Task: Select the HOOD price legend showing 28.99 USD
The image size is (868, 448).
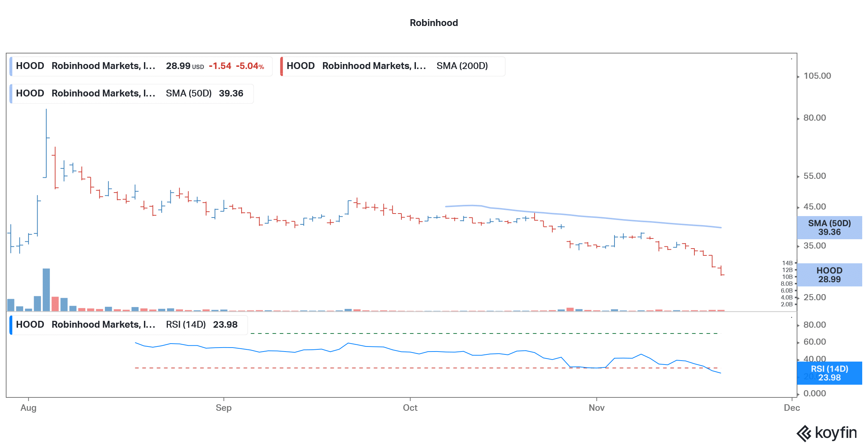Action: 141,66
